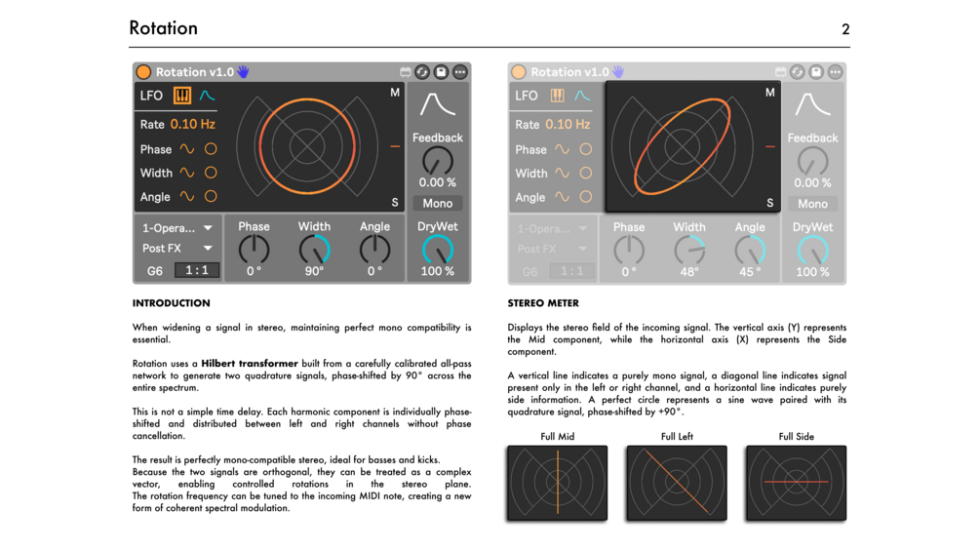Click the orange dash marker beside first stereo meter
This screenshot has height=551, width=980.
395,146
